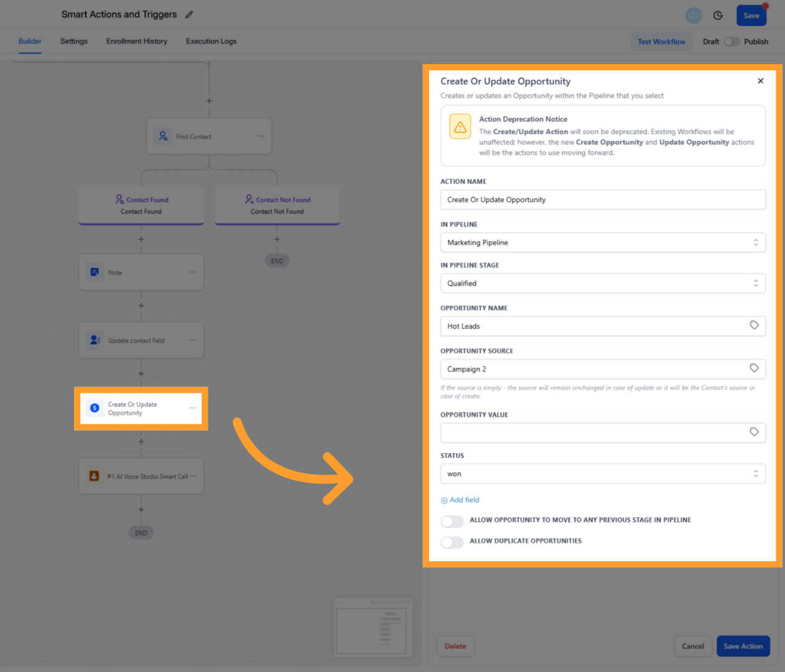The image size is (785, 672).
Task: Click the deprecation warning triangle icon
Action: (x=460, y=127)
